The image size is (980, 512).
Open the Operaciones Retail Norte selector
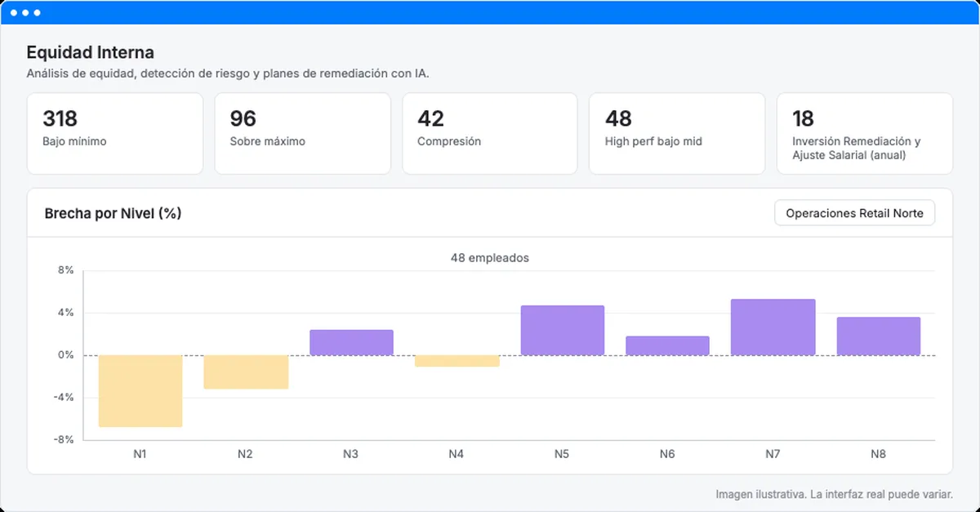[x=854, y=213]
